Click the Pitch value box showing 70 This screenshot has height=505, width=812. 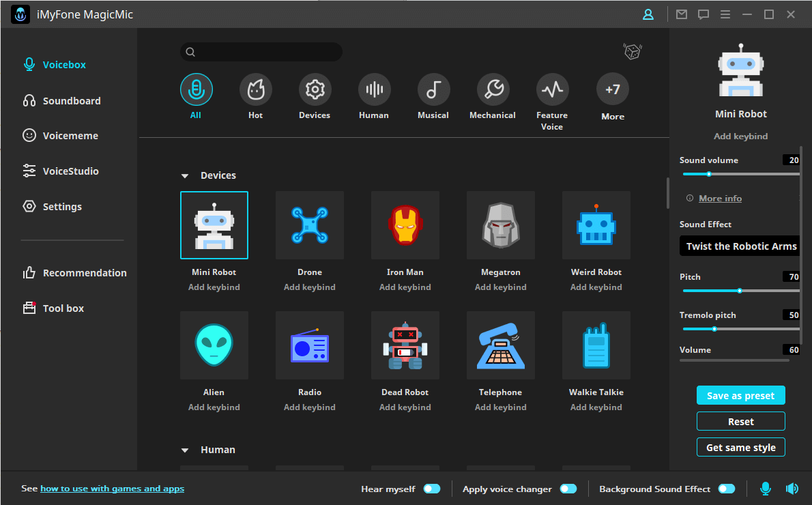[x=792, y=276]
